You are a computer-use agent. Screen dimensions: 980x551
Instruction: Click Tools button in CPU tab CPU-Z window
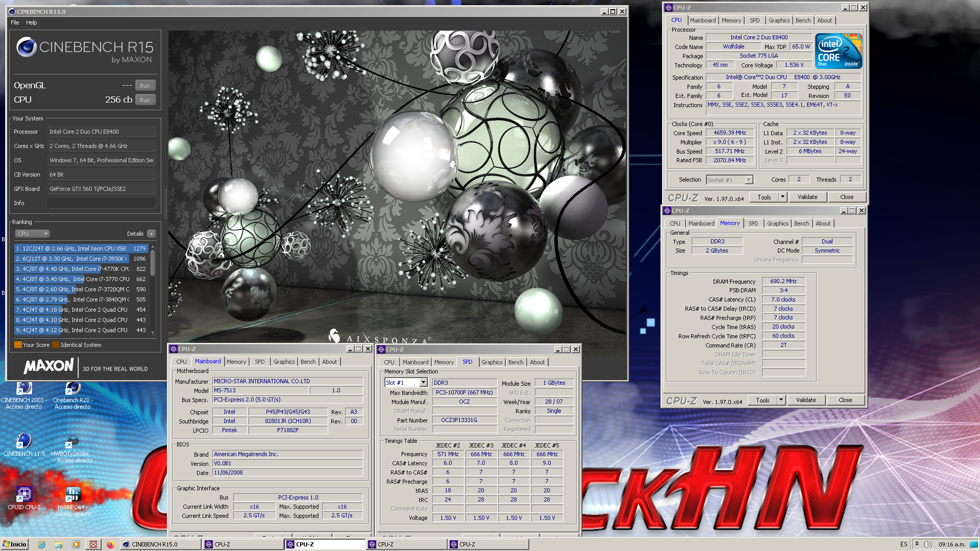pos(764,197)
